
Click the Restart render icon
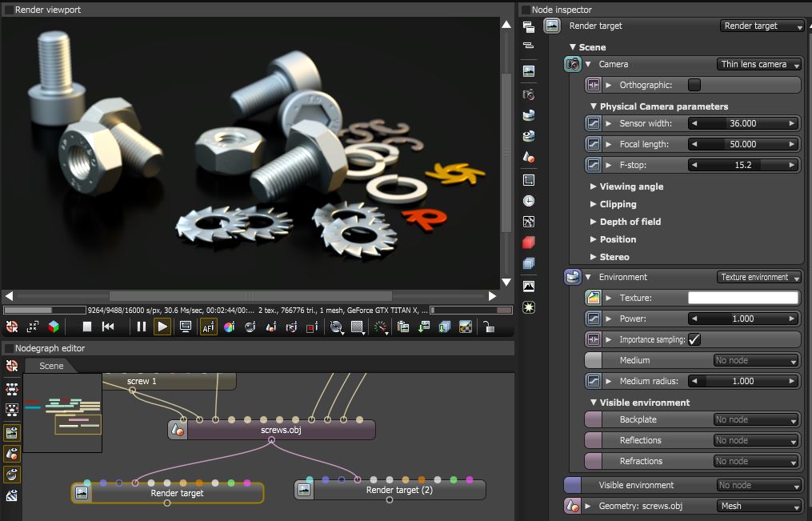pos(110,327)
